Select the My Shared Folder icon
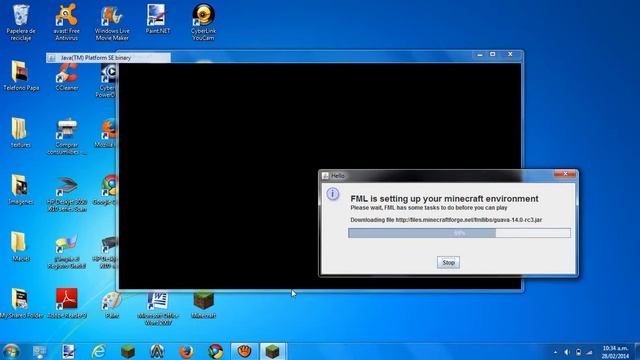Image resolution: width=640 pixels, height=360 pixels. point(20,304)
